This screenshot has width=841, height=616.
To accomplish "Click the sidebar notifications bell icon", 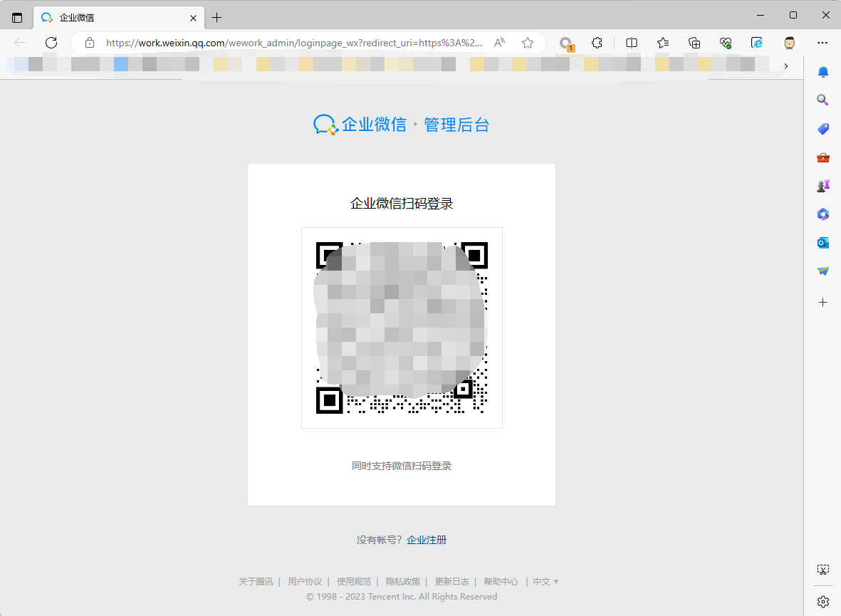I will (x=823, y=72).
